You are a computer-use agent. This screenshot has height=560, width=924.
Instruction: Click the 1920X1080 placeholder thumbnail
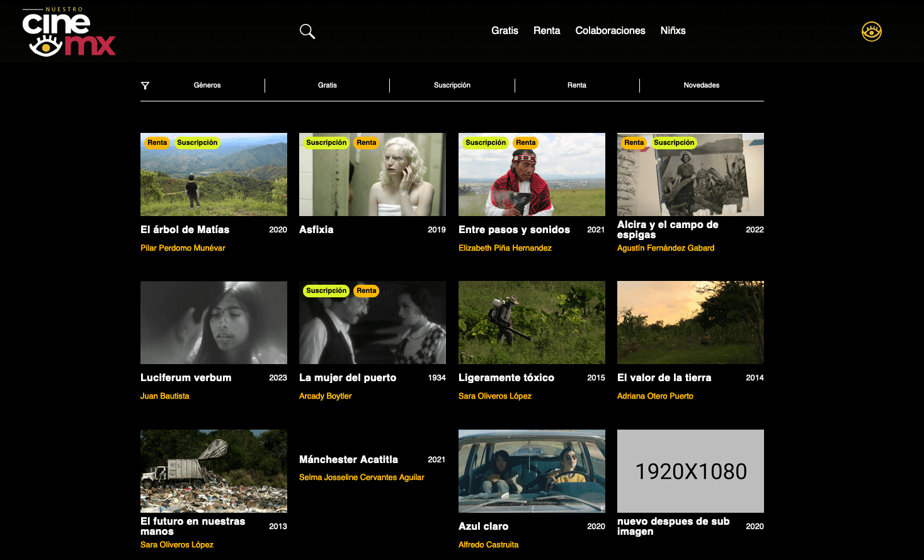click(690, 471)
